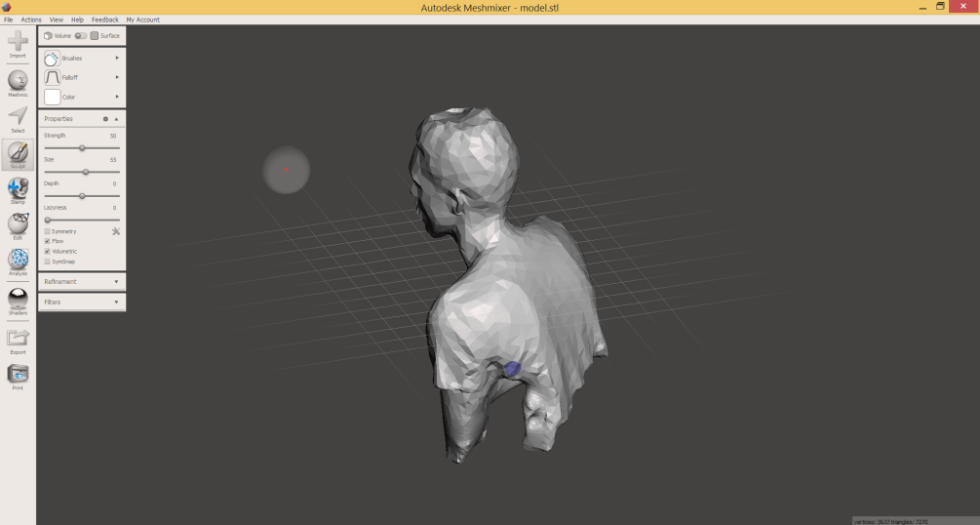The width and height of the screenshot is (980, 525).
Task: Enable the Symmetry checkbox
Action: [47, 231]
